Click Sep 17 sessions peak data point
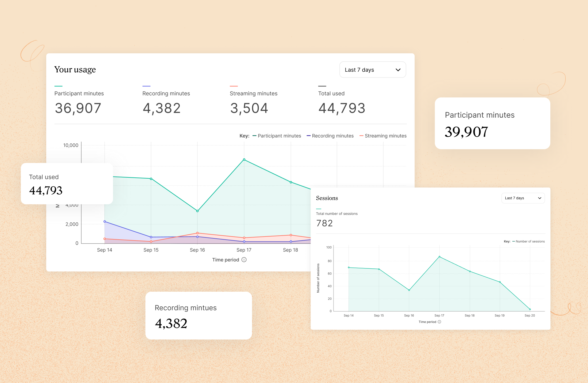The image size is (588, 383). pos(439,257)
